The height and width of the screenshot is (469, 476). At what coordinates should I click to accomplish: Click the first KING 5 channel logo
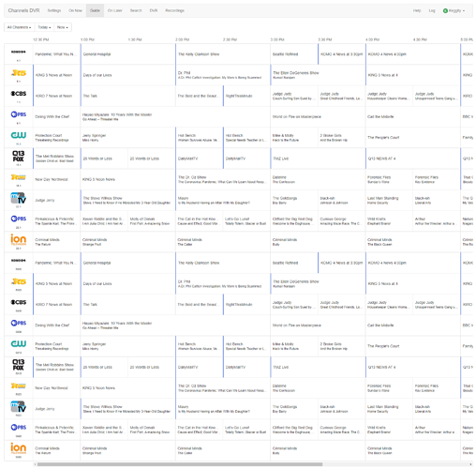(19, 73)
